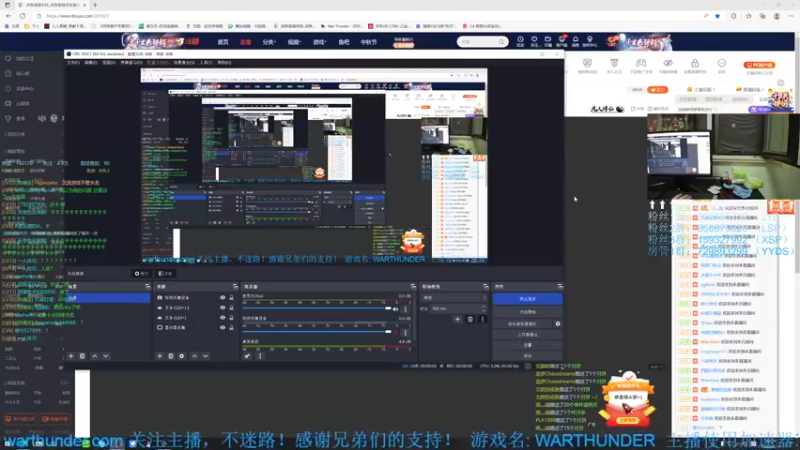Open OBS 编辑 menu
Screen dimensions: 800x450
coord(91,63)
